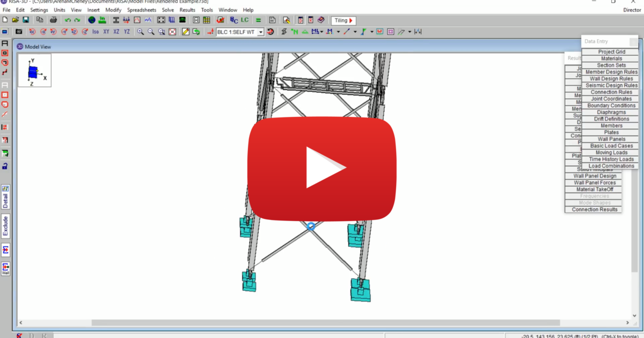Expand the ML dropdown in the toolbar

(x=322, y=32)
